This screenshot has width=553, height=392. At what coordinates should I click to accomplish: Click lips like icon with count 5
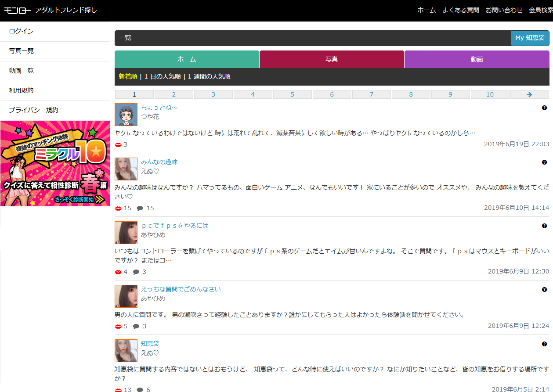pos(118,326)
